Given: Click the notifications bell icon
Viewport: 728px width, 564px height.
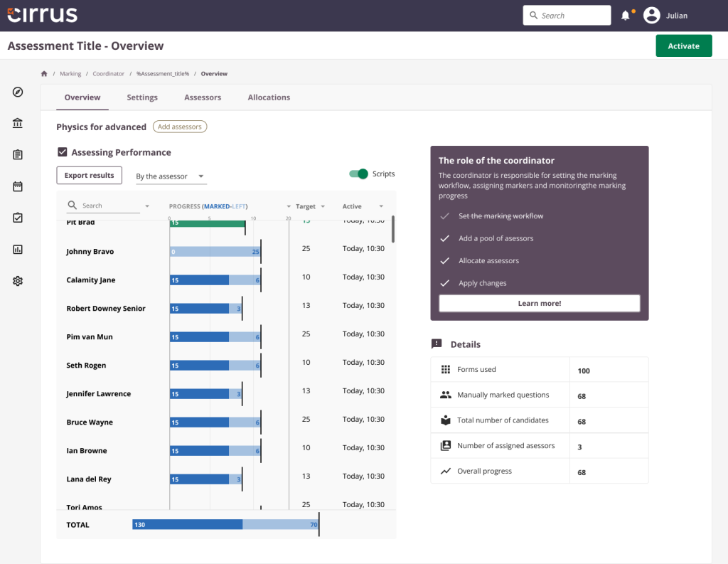Looking at the screenshot, I should (626, 16).
